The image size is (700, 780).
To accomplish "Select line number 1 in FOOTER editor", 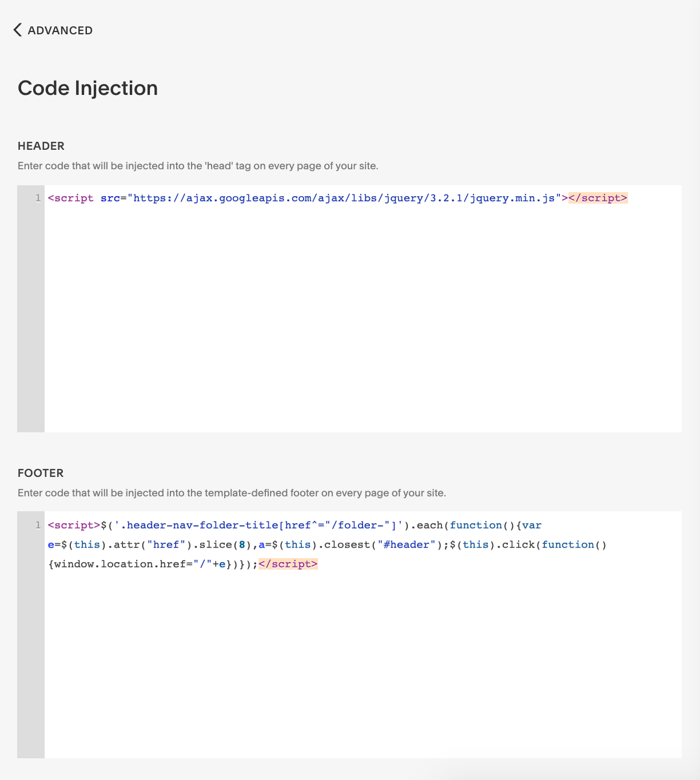I will pyautogui.click(x=37, y=525).
